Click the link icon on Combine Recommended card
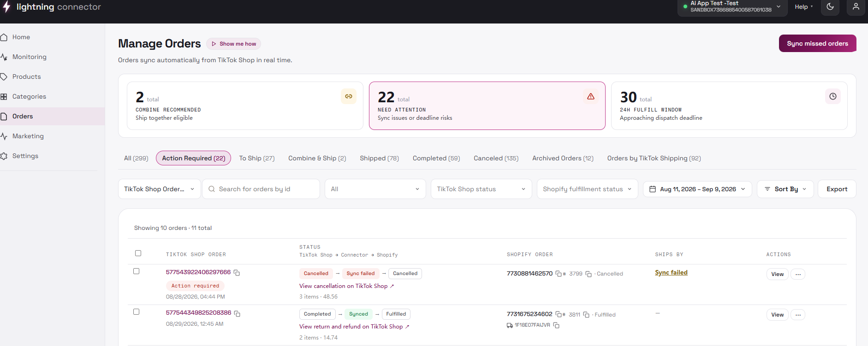This screenshot has height=346, width=868. pos(349,96)
